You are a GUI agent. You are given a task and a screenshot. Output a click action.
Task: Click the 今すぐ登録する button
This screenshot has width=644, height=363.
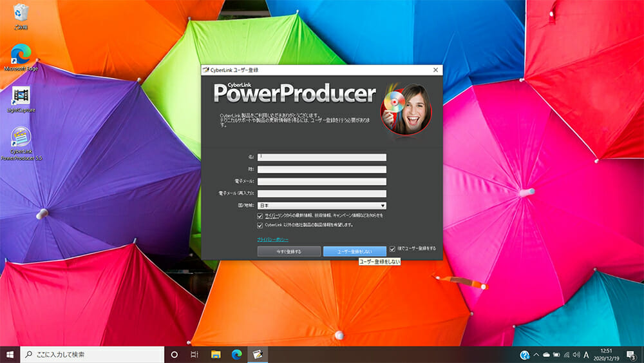(289, 251)
